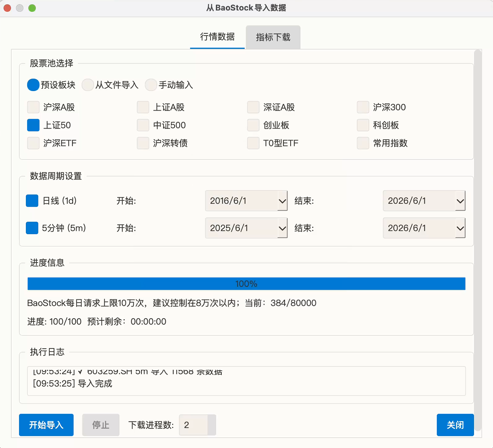The width and height of the screenshot is (493, 448).
Task: Check the T0型ETF checkbox
Action: 253,143
